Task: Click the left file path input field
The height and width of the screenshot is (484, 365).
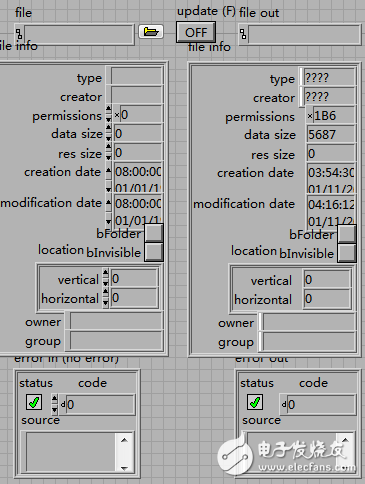Action: [x=79, y=34]
